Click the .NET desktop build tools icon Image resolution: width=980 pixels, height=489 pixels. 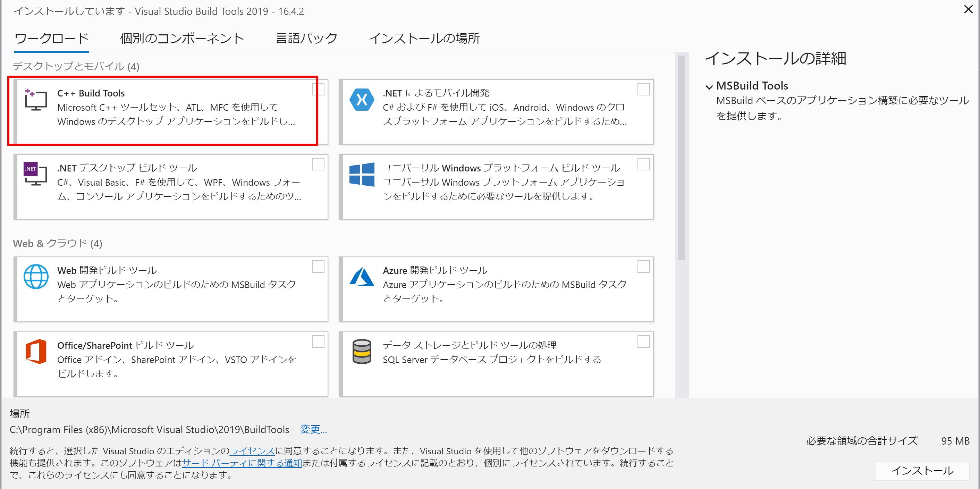(x=36, y=174)
